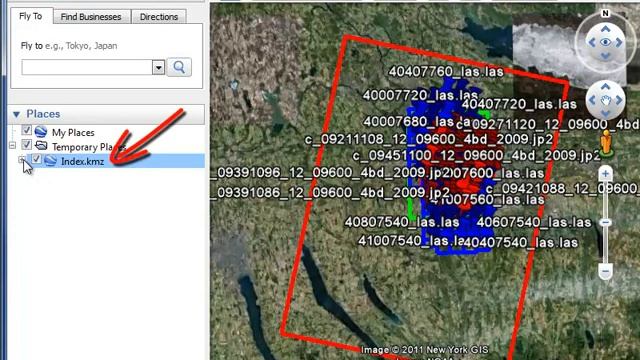Expand the Index.kmz tree node

(x=21, y=160)
